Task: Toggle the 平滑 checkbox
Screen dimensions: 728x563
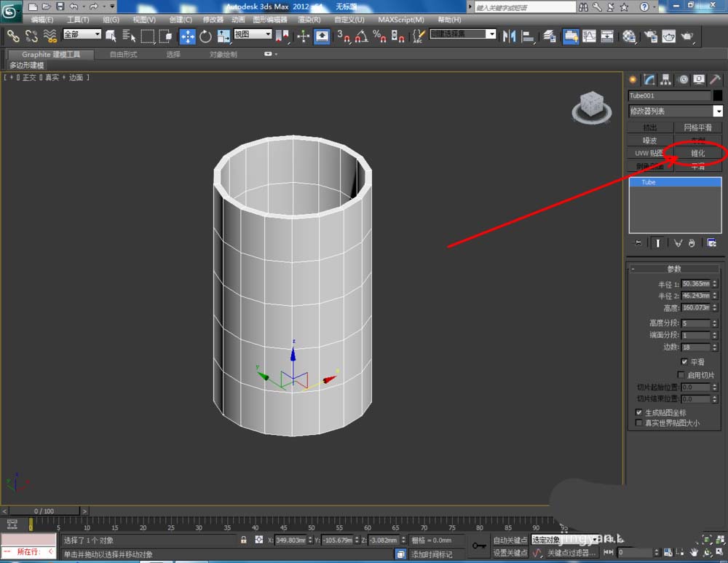Action: pyautogui.click(x=684, y=361)
